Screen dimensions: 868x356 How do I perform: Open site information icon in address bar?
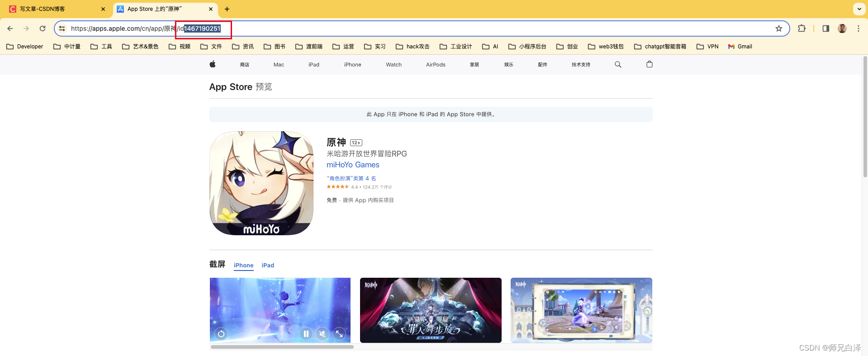pyautogui.click(x=62, y=28)
